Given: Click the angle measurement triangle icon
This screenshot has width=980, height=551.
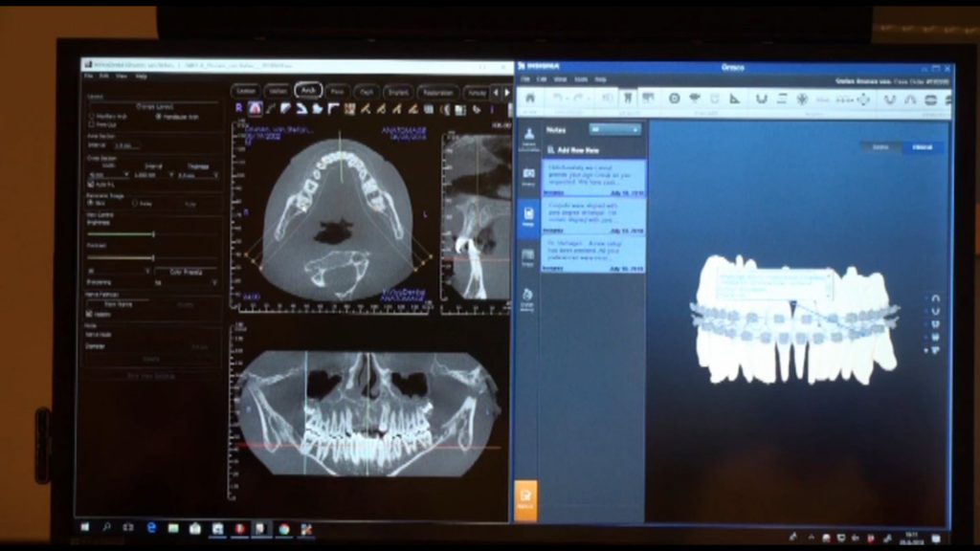Looking at the screenshot, I should coord(734,99).
